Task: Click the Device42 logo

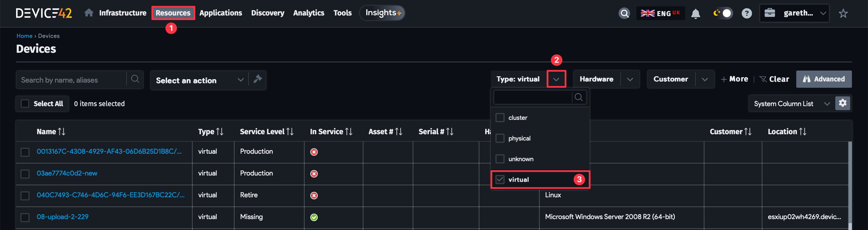Action: pos(44,13)
